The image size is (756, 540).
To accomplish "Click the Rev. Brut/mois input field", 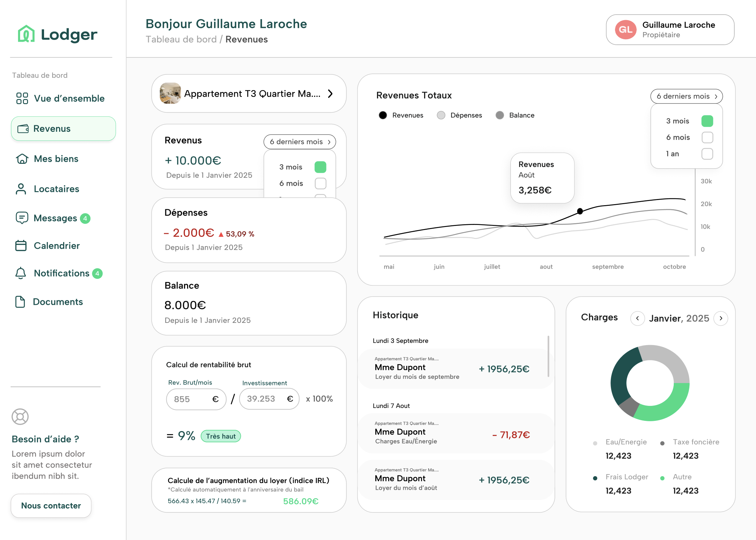I will (x=192, y=399).
